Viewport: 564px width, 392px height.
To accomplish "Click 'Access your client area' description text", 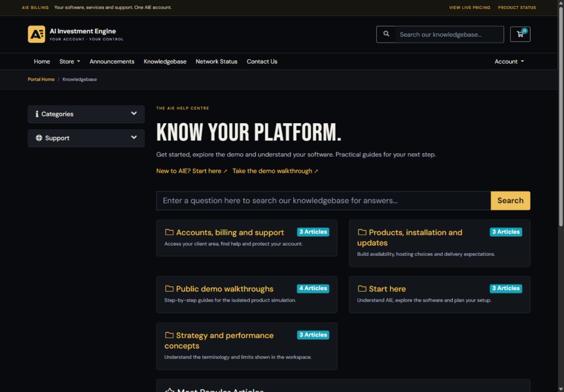I will pos(234,244).
